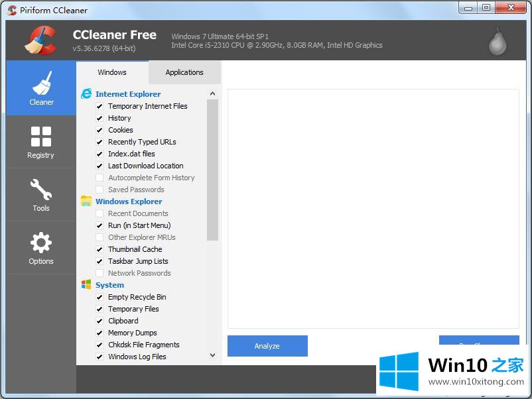The image size is (532, 399).
Task: Uncheck Taskbar Jump Lists
Action: [100, 261]
